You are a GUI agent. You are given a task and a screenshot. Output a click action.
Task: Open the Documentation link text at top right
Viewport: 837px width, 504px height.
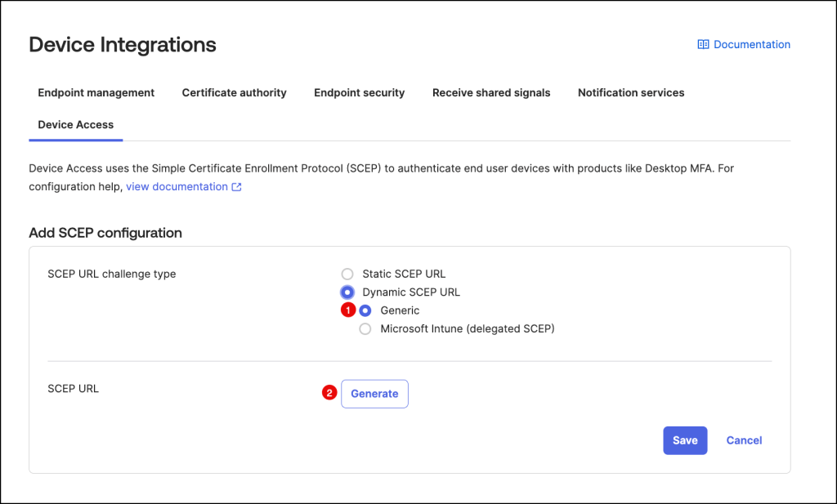tap(751, 45)
